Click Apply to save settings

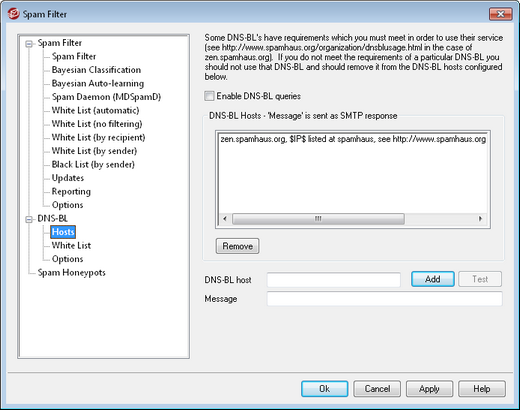click(x=429, y=389)
